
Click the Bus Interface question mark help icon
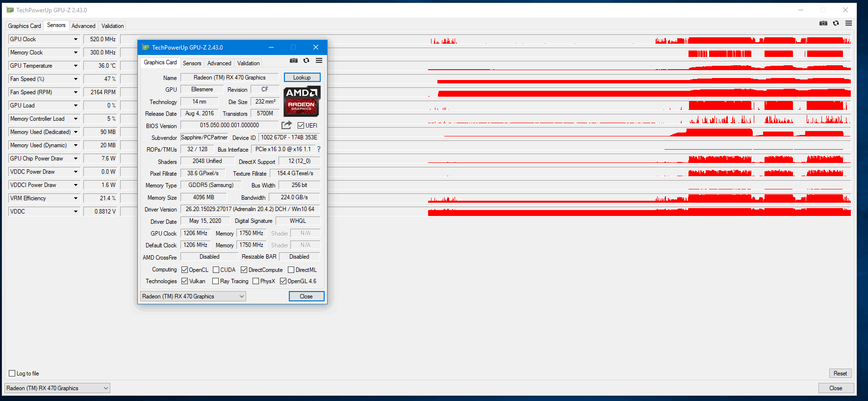point(319,149)
